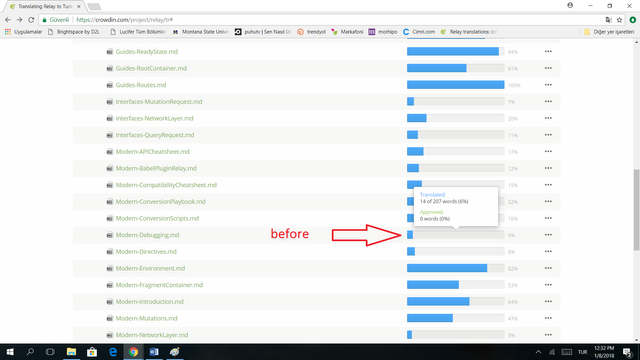Open options menu for Modern-Mutations.md
Viewport: 640px width, 360px height.
click(548, 318)
